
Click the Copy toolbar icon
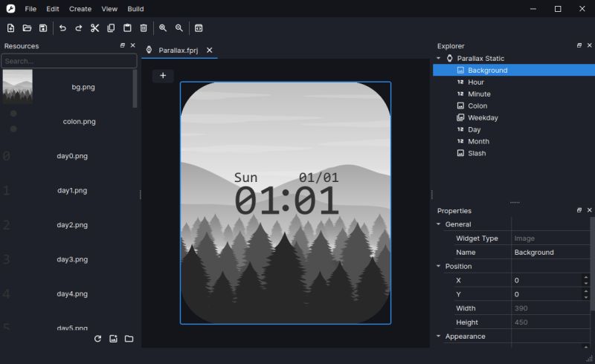111,28
